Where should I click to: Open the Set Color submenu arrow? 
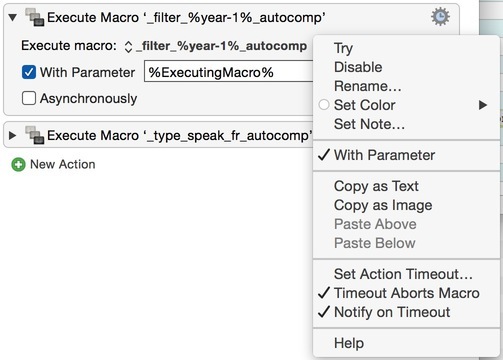(x=483, y=105)
